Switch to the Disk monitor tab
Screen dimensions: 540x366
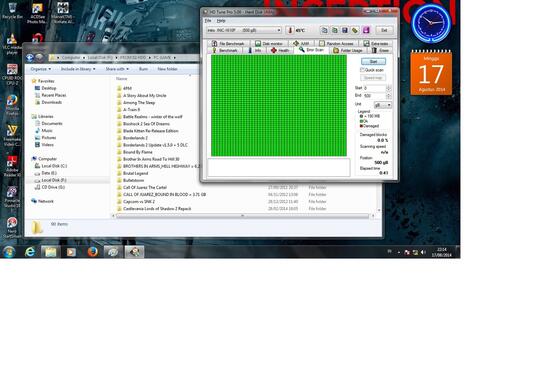coord(269,43)
